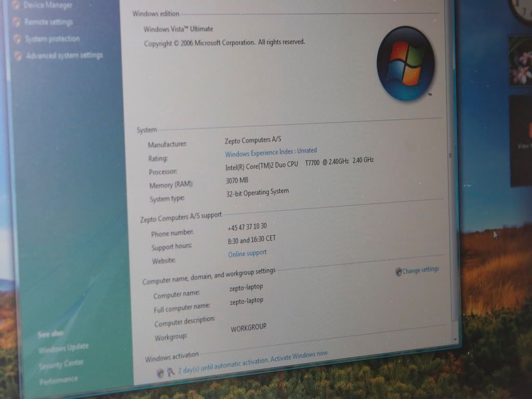532x399 pixels.
Task: Select the Microsoft copyright 2006 line
Action: [x=224, y=43]
